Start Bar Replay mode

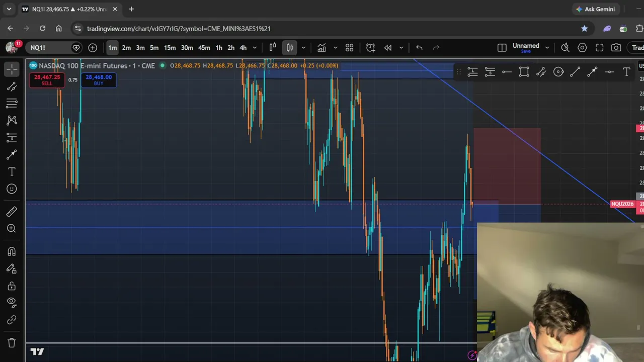click(x=388, y=48)
